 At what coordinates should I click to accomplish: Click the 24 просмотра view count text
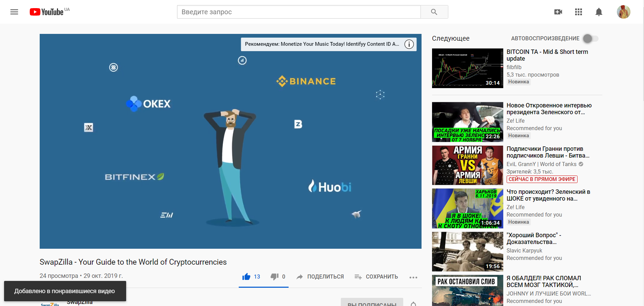click(59, 276)
